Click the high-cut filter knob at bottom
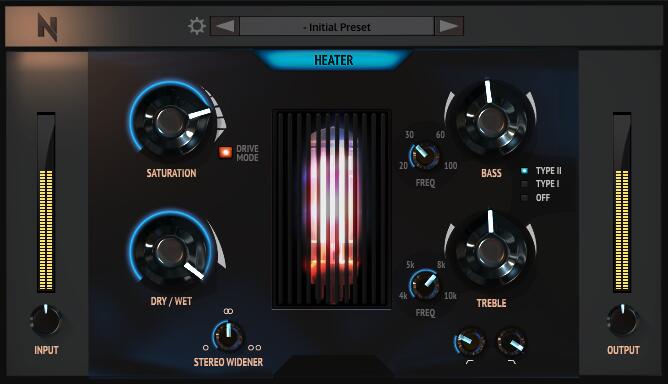 (x=512, y=342)
